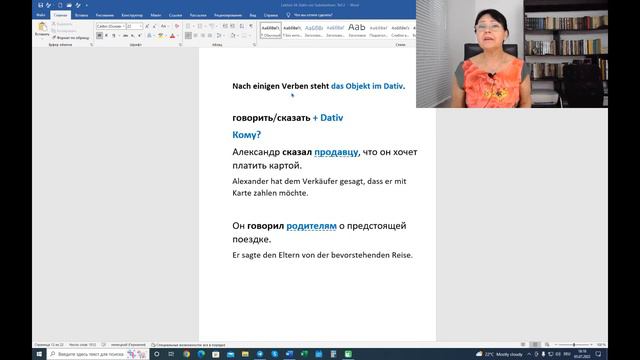Open the font name combo box
Viewport: 640px width, 360px height.
click(x=111, y=26)
